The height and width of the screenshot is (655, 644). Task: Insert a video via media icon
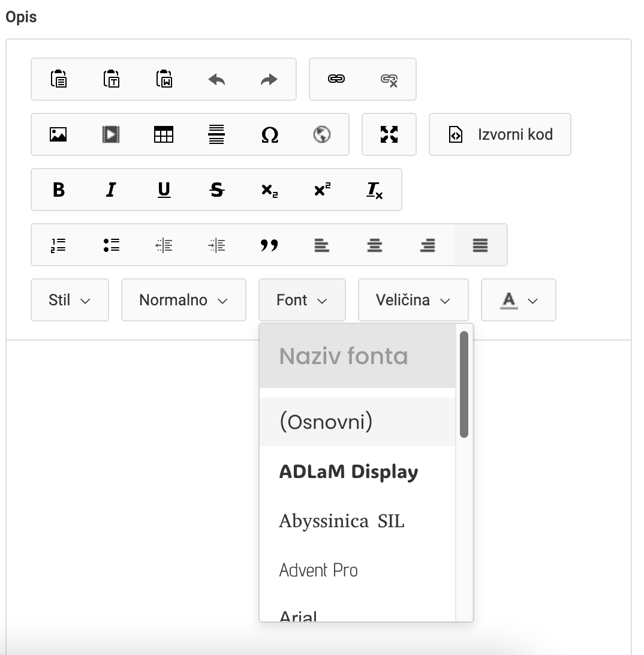111,134
